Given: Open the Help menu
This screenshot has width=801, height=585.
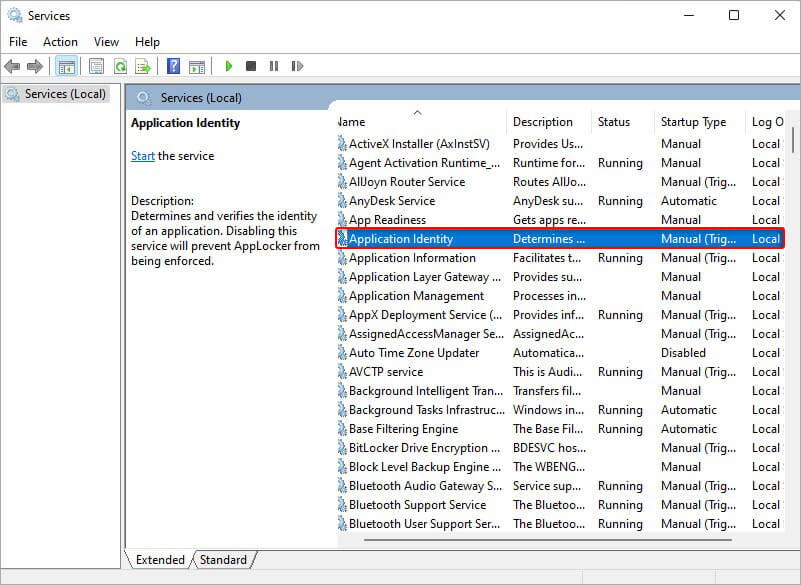Looking at the screenshot, I should tap(147, 42).
